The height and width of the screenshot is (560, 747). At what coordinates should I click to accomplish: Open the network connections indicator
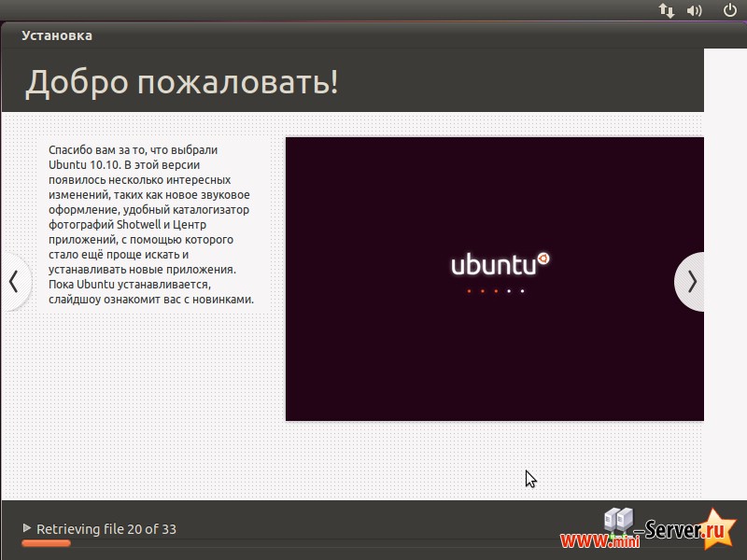point(667,10)
